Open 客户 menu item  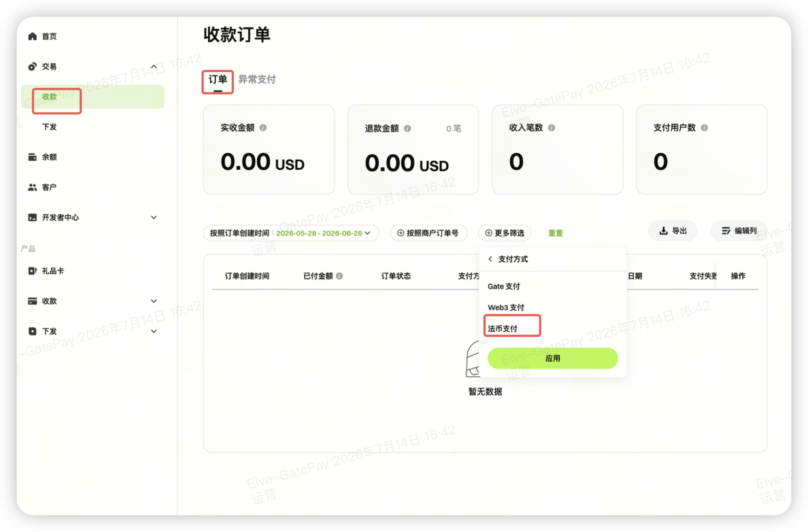[x=49, y=187]
